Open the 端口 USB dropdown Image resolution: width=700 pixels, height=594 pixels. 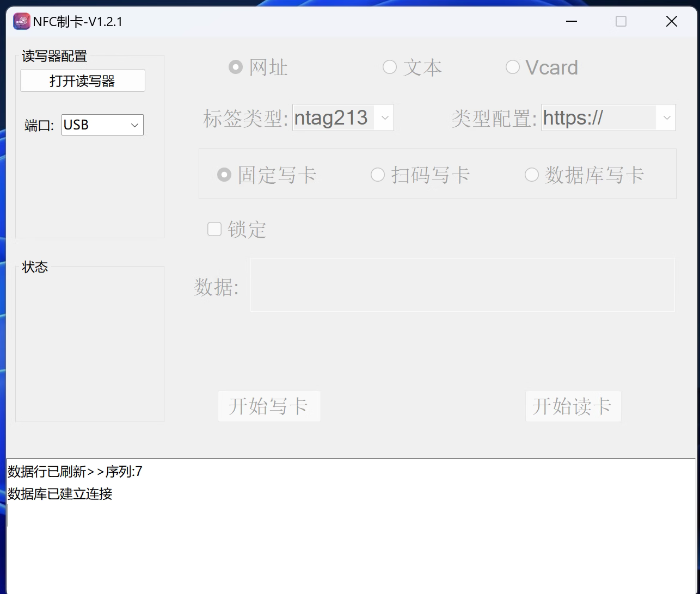(x=102, y=125)
